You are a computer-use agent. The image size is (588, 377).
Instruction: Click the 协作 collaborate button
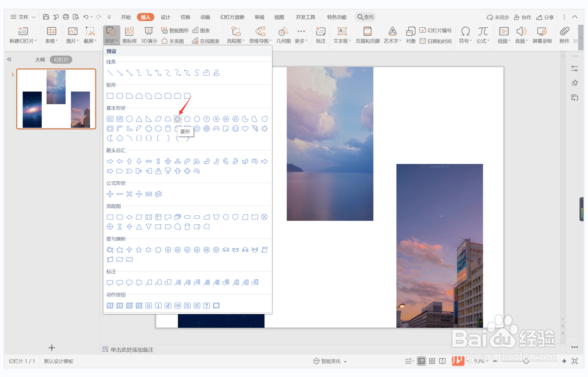pyautogui.click(x=523, y=17)
